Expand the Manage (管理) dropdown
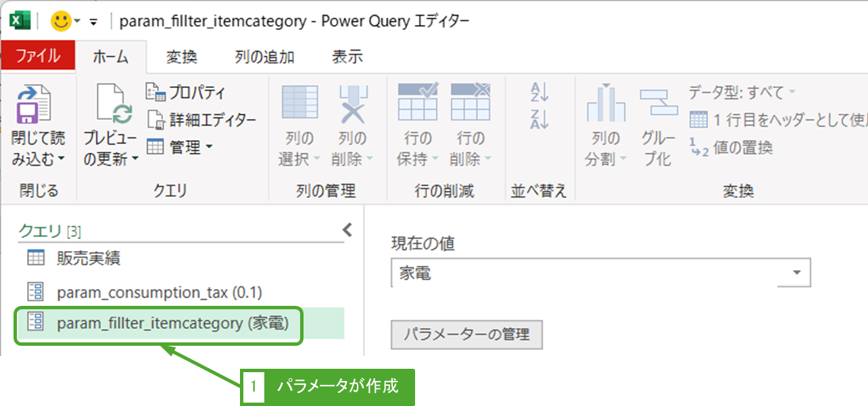Screen dimensions: 868x406 (x=180, y=146)
